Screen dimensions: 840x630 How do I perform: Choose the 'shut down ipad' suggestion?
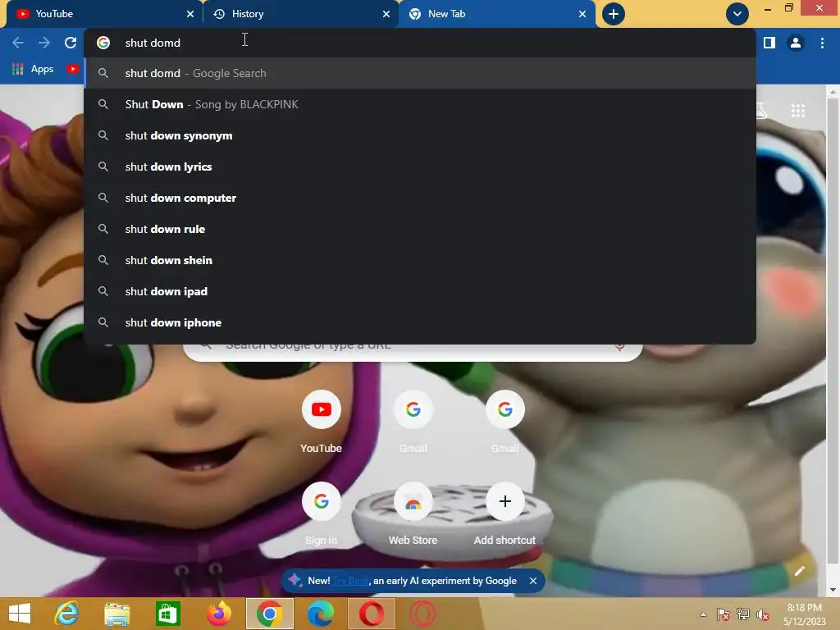point(420,291)
